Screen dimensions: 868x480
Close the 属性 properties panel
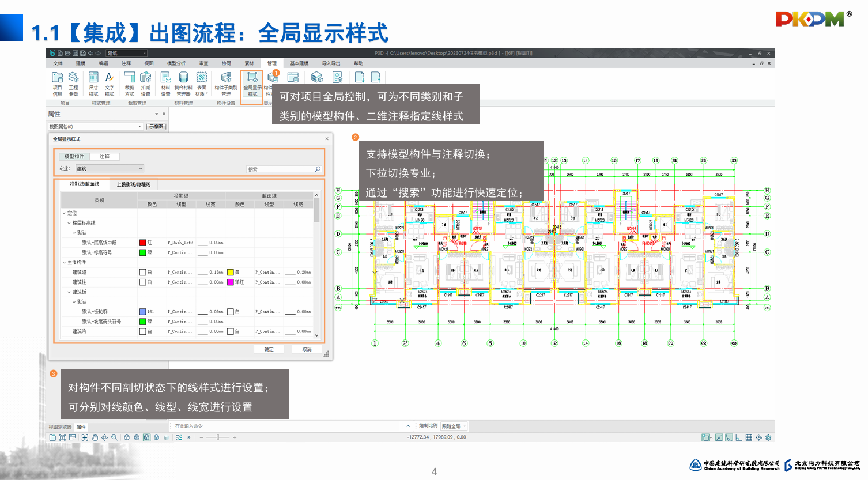pyautogui.click(x=164, y=114)
